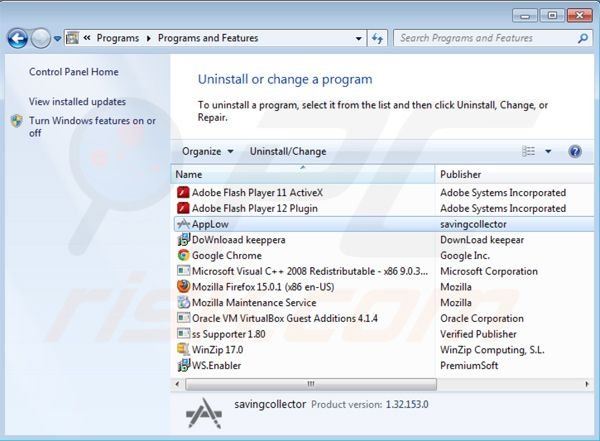
Task: Click the WinZip 17.0 icon
Action: pos(183,349)
